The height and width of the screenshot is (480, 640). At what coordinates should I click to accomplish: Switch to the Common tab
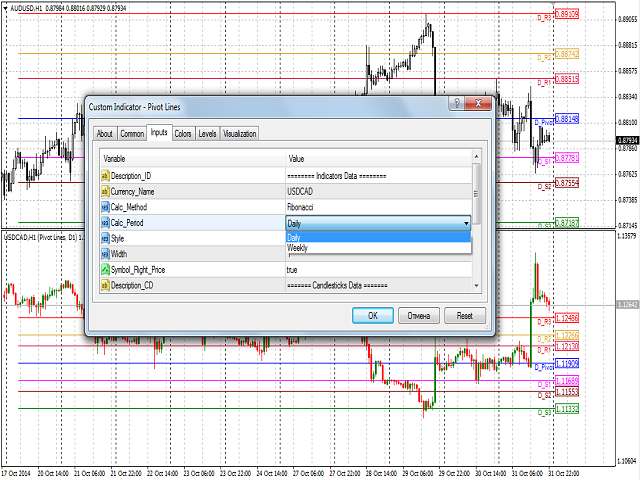pos(132,133)
